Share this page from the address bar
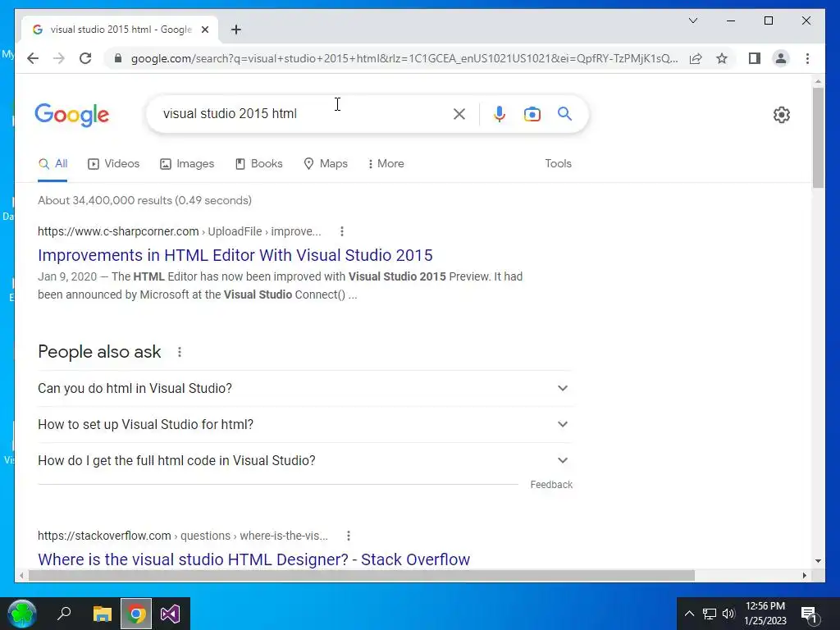The height and width of the screenshot is (630, 840). click(x=696, y=58)
